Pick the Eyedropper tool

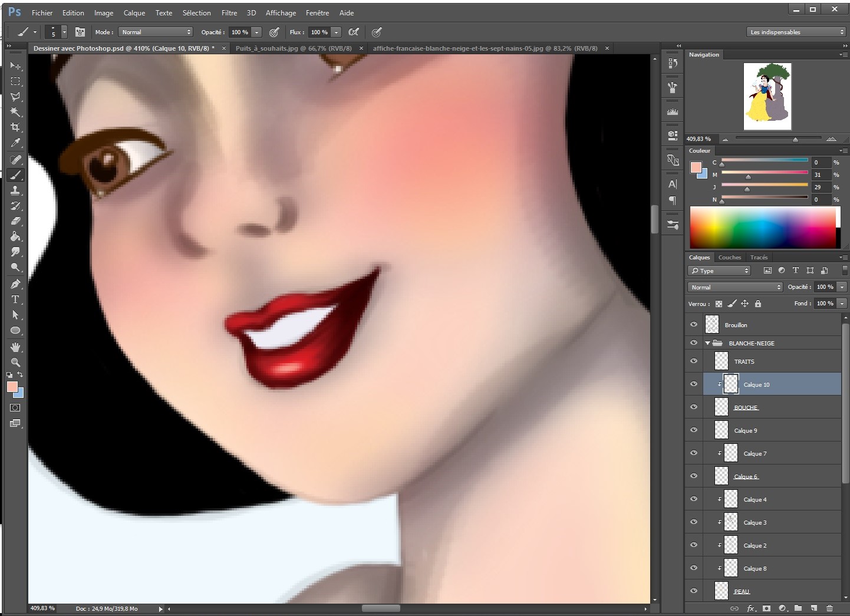[x=16, y=143]
